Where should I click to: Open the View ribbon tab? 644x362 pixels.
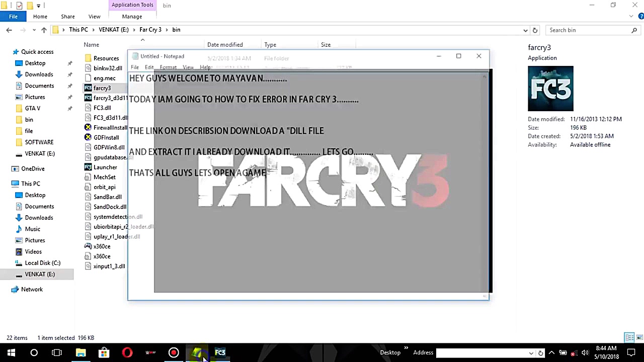(94, 17)
